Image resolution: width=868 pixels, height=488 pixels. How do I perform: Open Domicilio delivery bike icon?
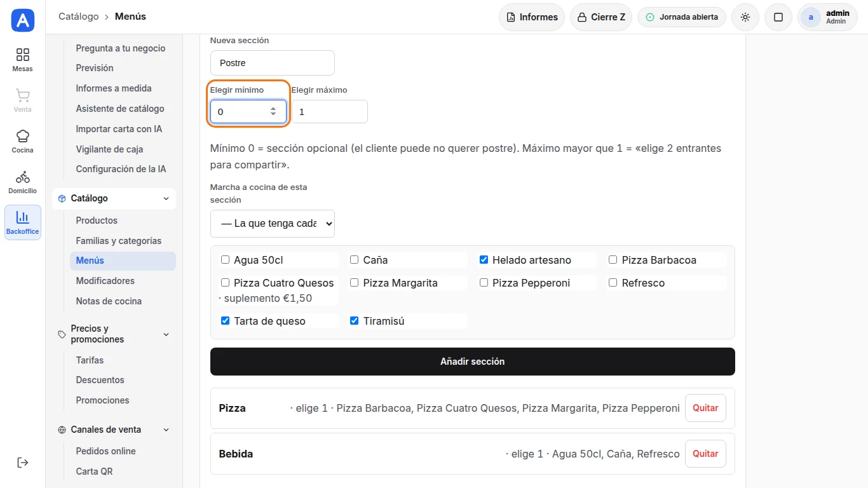(x=22, y=177)
